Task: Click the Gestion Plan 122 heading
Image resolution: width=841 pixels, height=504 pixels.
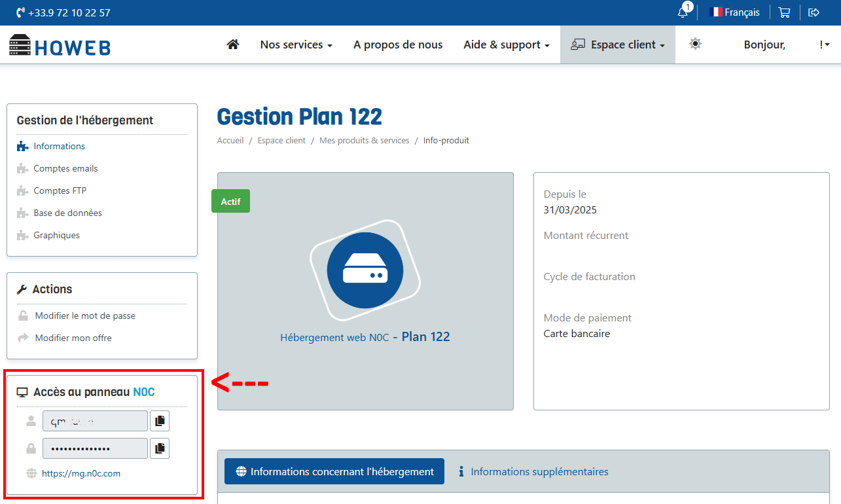Action: pyautogui.click(x=300, y=117)
